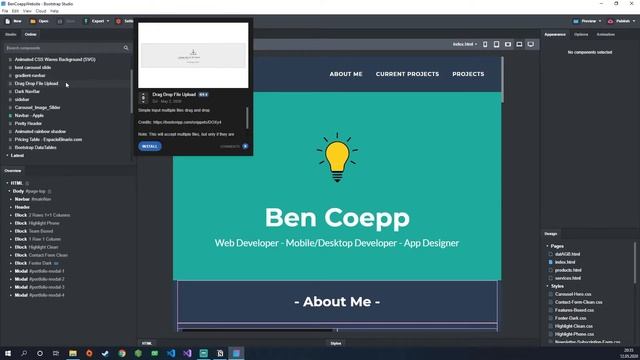Viewport: 640px width, 360px height.
Task: Switch canvas to desktop monitor view
Action: point(531,44)
